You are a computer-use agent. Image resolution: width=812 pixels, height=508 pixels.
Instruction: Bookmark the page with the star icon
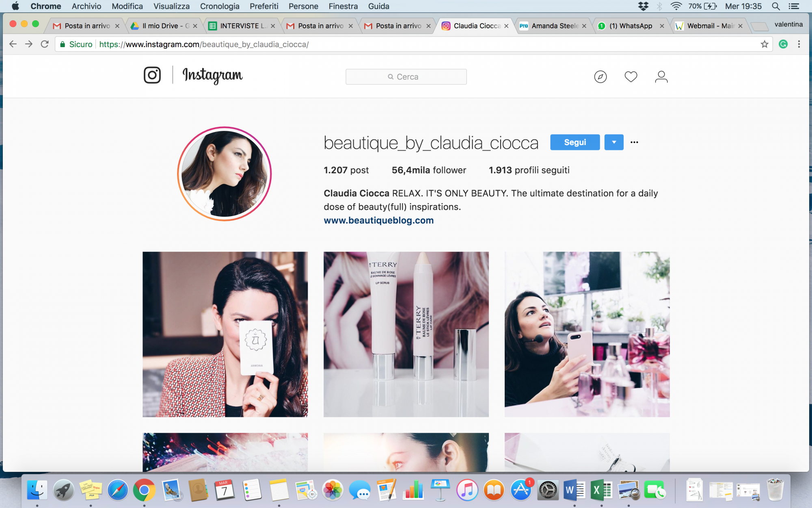tap(764, 44)
